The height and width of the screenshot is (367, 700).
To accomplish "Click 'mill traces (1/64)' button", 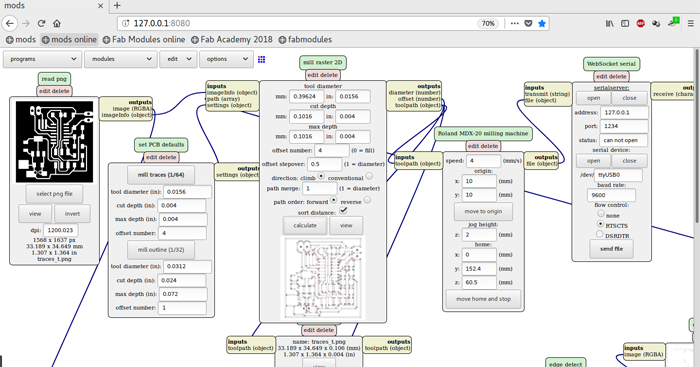I will tap(161, 175).
